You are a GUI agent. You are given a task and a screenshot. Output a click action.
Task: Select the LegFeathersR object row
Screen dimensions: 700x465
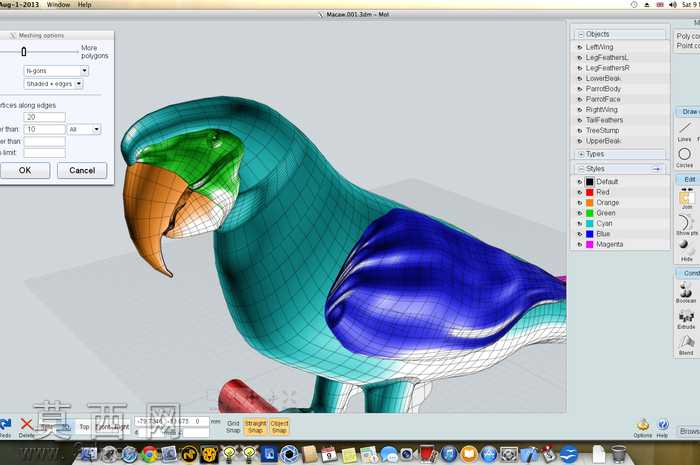click(x=621, y=68)
